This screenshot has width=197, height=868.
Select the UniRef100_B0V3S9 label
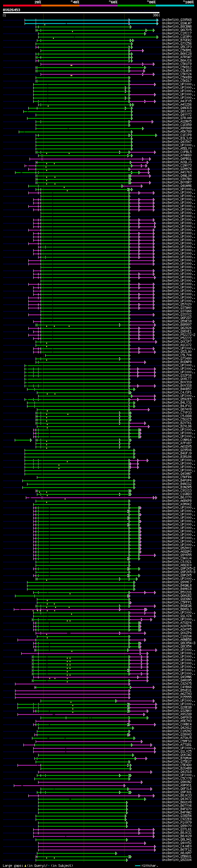point(177,382)
